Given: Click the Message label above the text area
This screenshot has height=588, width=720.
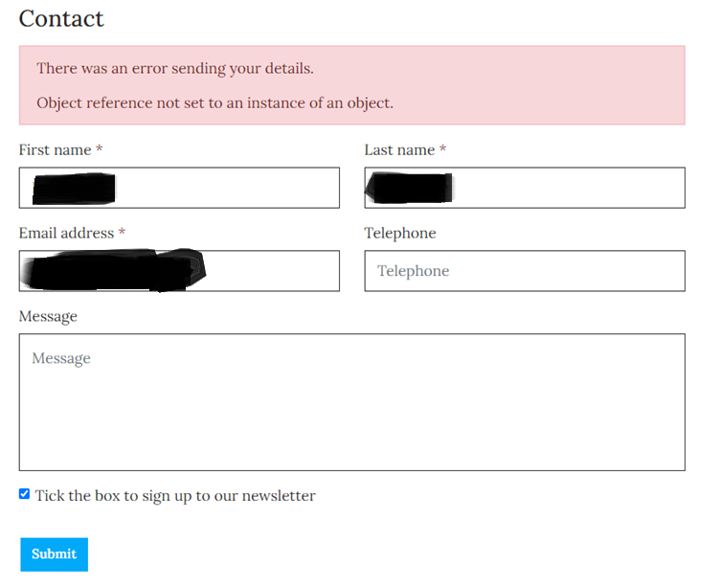Looking at the screenshot, I should [x=48, y=317].
